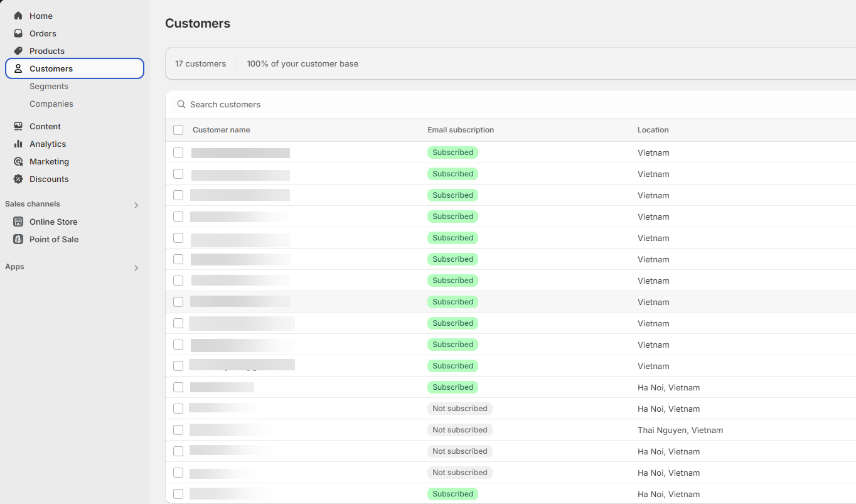
Task: Open the Analytics bar chart icon
Action: 18,144
